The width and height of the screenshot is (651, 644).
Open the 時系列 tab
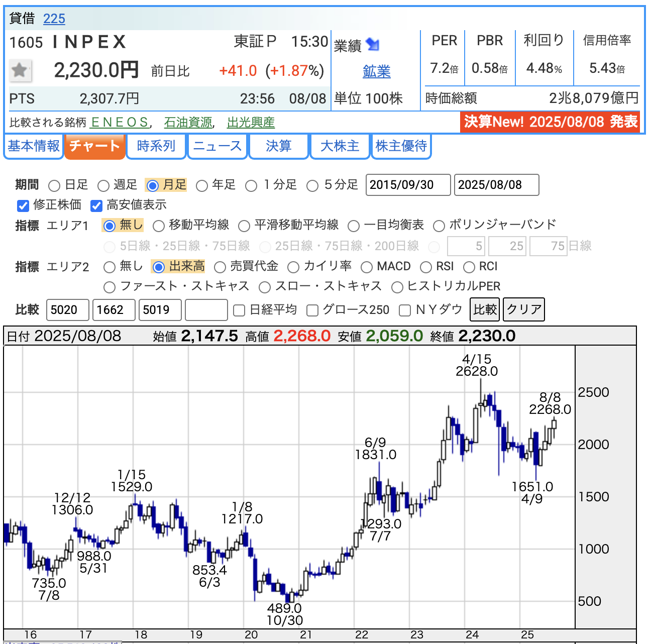[156, 146]
